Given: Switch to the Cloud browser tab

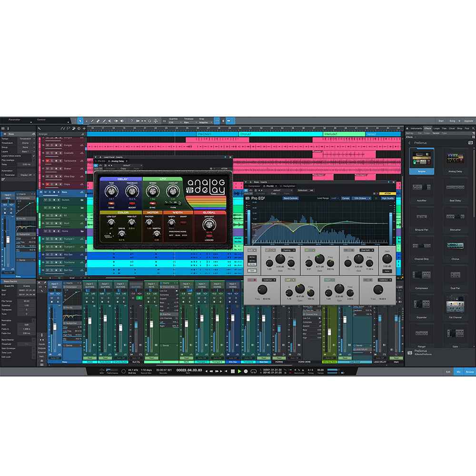Looking at the screenshot, I should coord(452,129).
